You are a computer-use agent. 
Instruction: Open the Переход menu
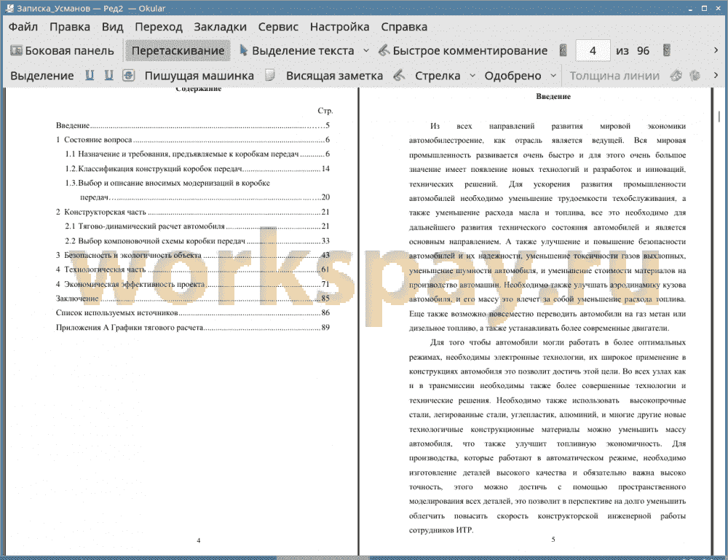[x=158, y=27]
